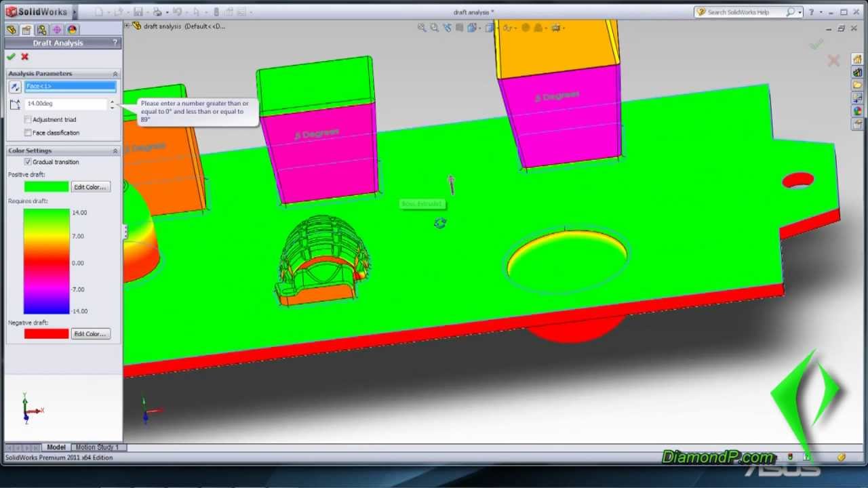Screen dimensions: 868x488
Task: Click Edit Color for Negative draft
Action: pos(91,334)
